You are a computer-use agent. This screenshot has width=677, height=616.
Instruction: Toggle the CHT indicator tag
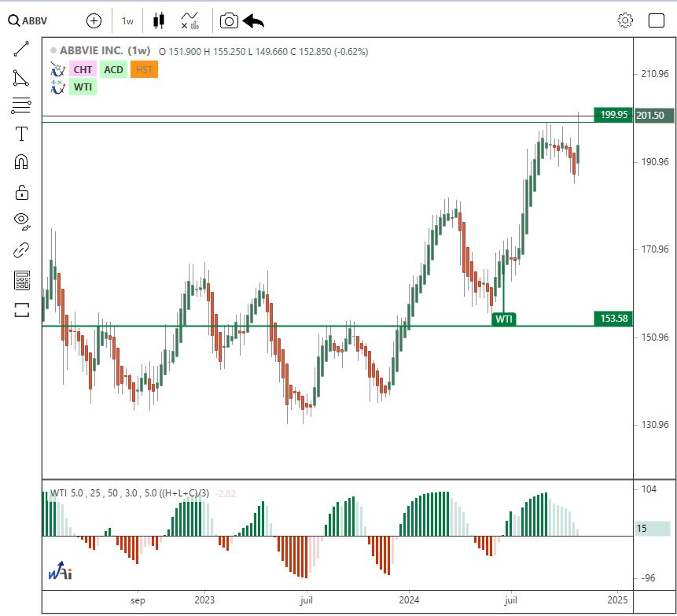83,69
